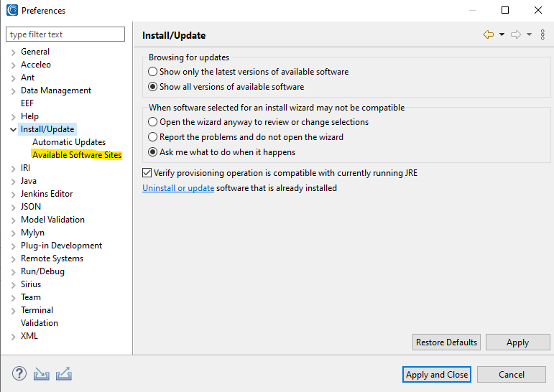Image resolution: width=554 pixels, height=392 pixels.
Task: Focus the type filter text field
Action: pos(65,34)
